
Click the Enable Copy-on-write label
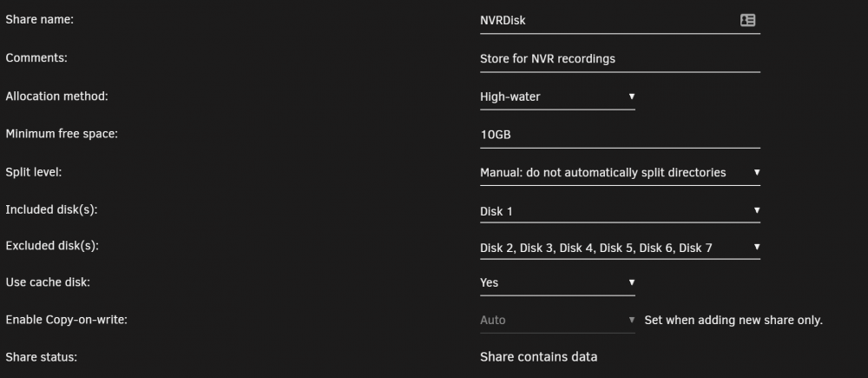67,321
